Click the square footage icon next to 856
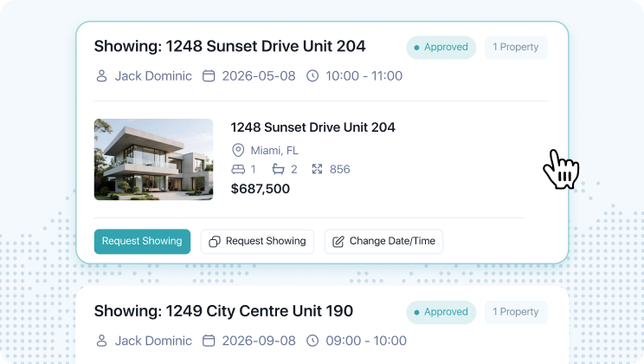Viewport: 644px width, 364px height. 317,169
